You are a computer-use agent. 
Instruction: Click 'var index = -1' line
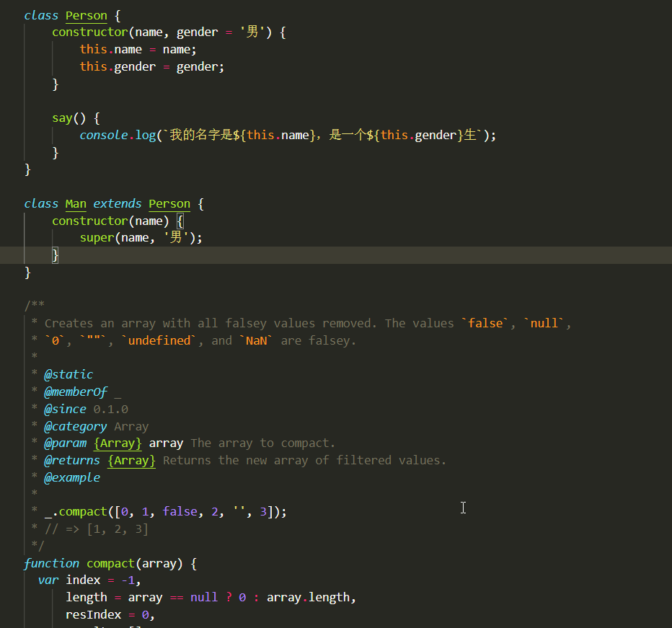[89, 580]
